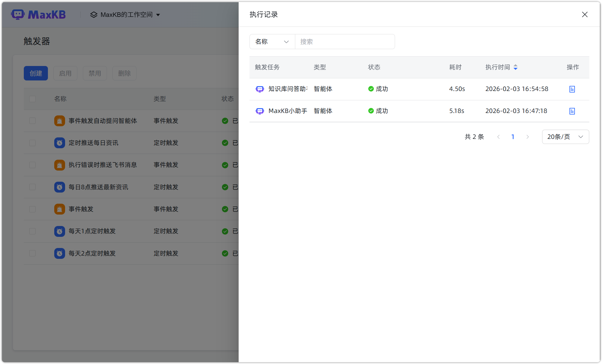Viewport: 602px width, 364px height.
Task: Close the 执行记录 drawer
Action: point(585,14)
